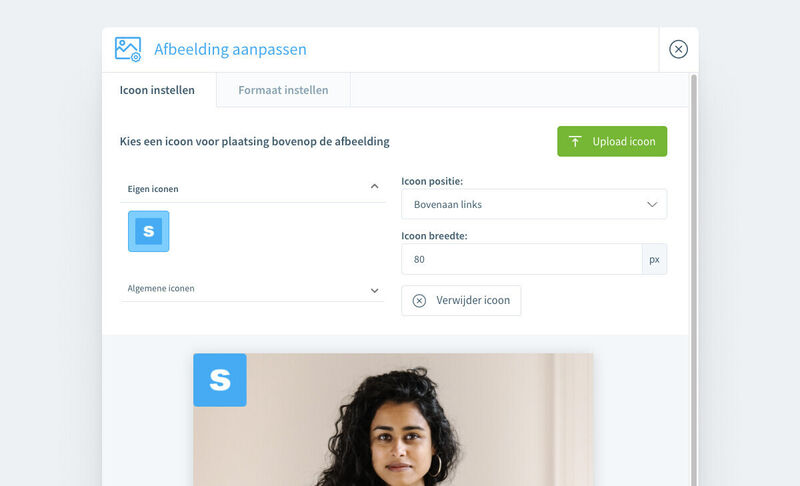
Task: Click the upload arrow icon in the green button
Action: coord(575,141)
